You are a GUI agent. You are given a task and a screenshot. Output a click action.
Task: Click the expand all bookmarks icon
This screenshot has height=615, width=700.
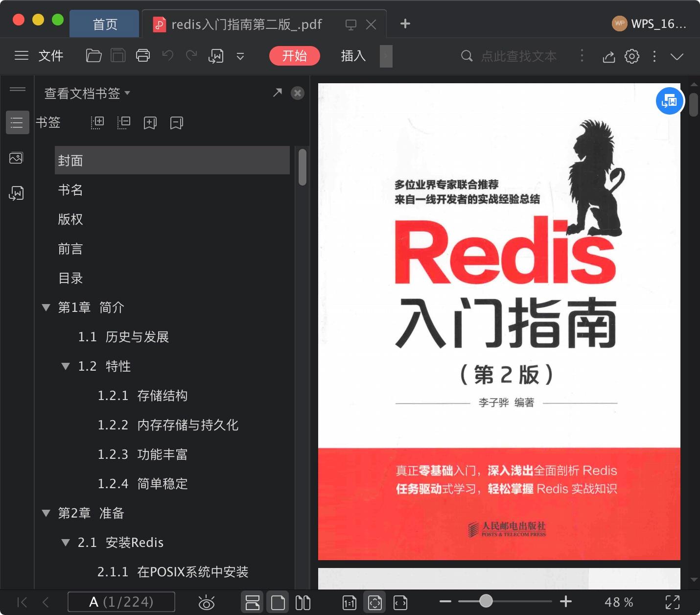97,122
